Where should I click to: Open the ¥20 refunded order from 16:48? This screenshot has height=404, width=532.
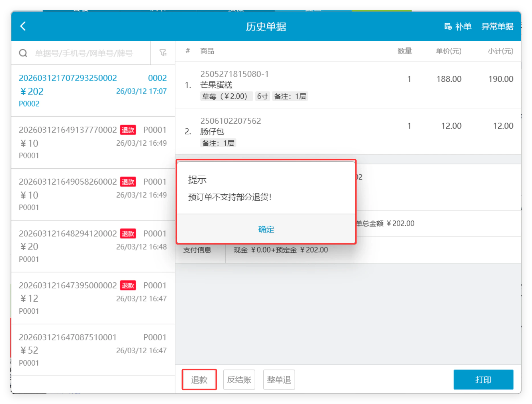[93, 246]
